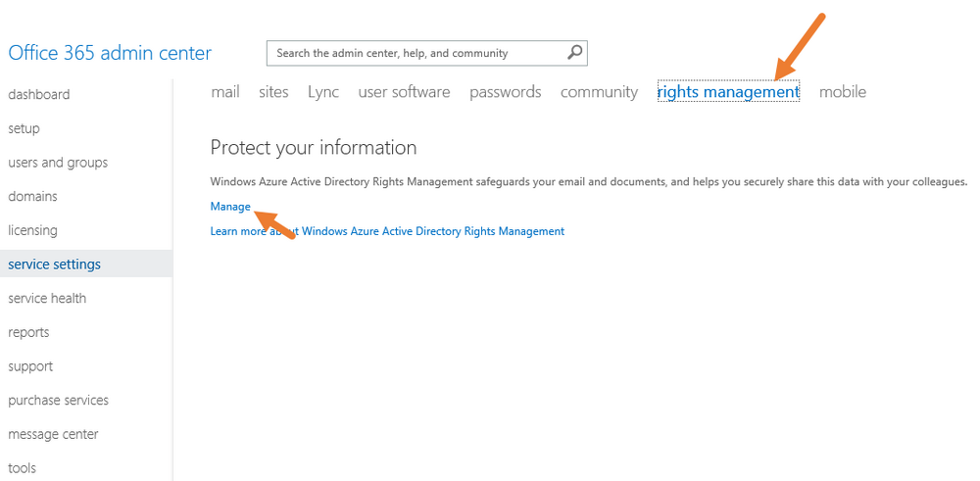
Task: Switch to the sites tab
Action: click(273, 92)
